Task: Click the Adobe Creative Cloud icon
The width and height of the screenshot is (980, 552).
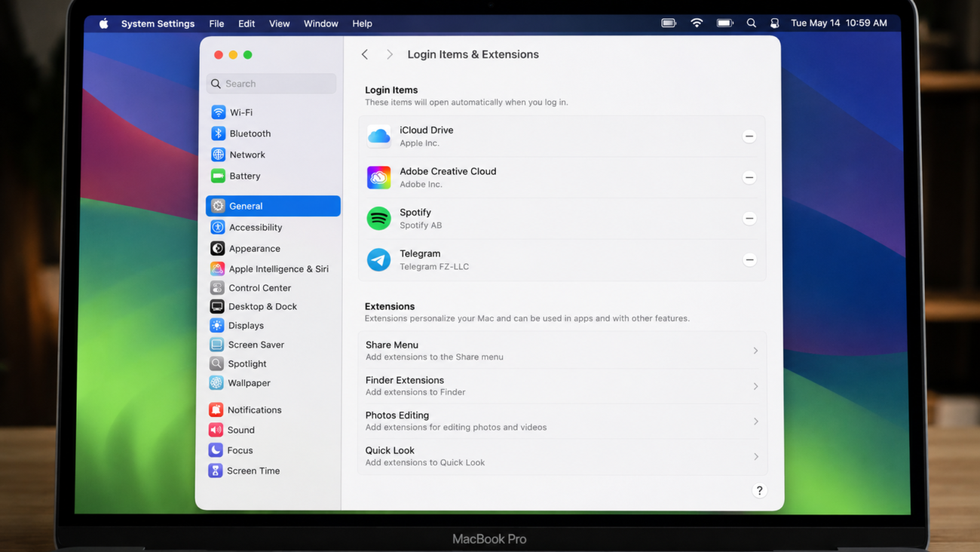Action: [x=378, y=177]
